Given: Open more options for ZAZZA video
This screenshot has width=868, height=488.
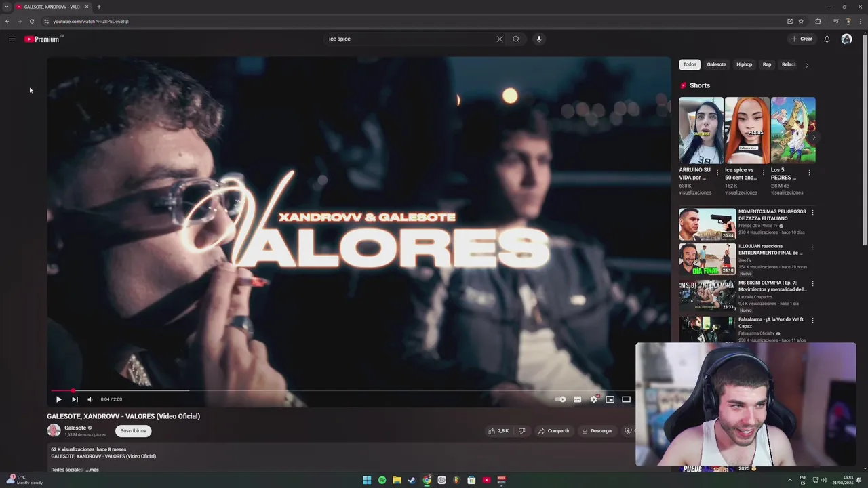Looking at the screenshot, I should [812, 213].
